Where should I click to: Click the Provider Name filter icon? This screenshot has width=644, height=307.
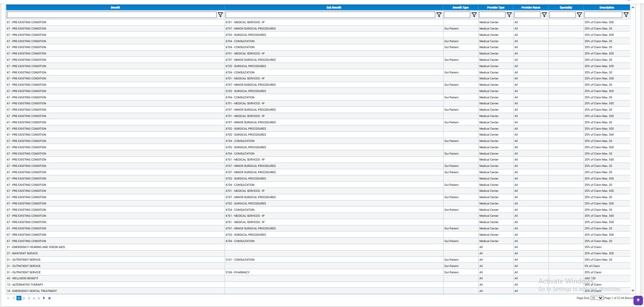[x=544, y=15]
